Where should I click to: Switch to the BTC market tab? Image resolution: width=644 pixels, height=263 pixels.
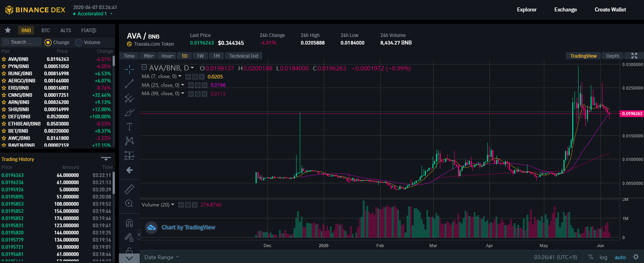(x=46, y=30)
